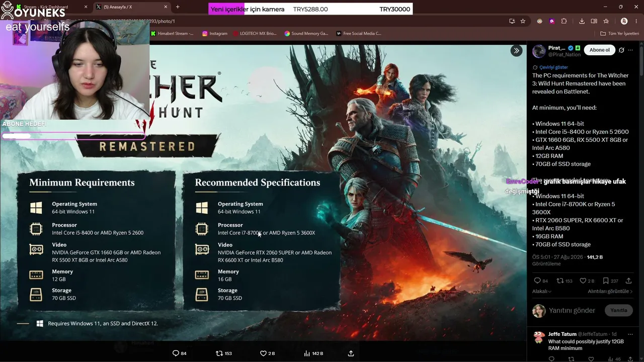Open Jeffe Tatum's profile name link
This screenshot has width=644, height=362.
(562, 334)
